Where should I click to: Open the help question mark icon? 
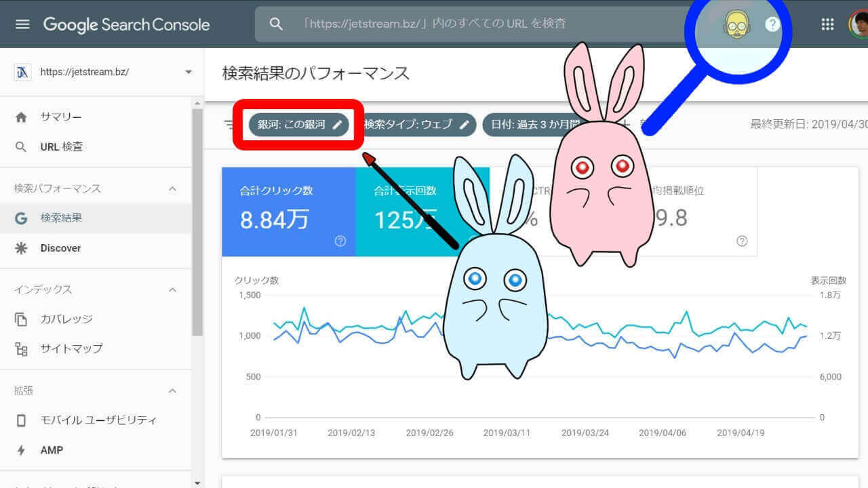click(772, 24)
